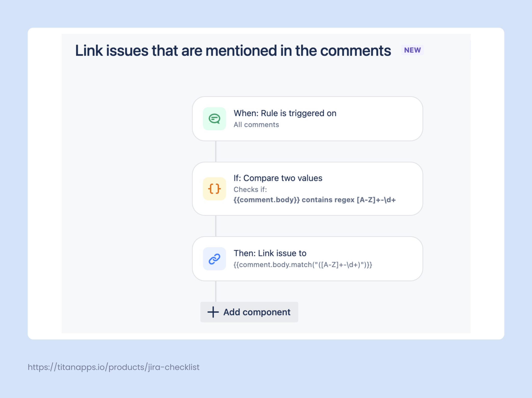
Task: Open the 'Then: Link issue to' card
Action: click(x=308, y=259)
